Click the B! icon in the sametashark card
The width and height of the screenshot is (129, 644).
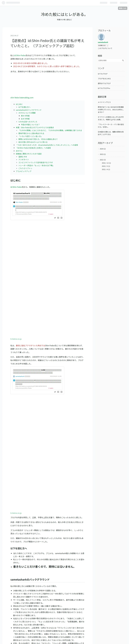(x=14, y=380)
